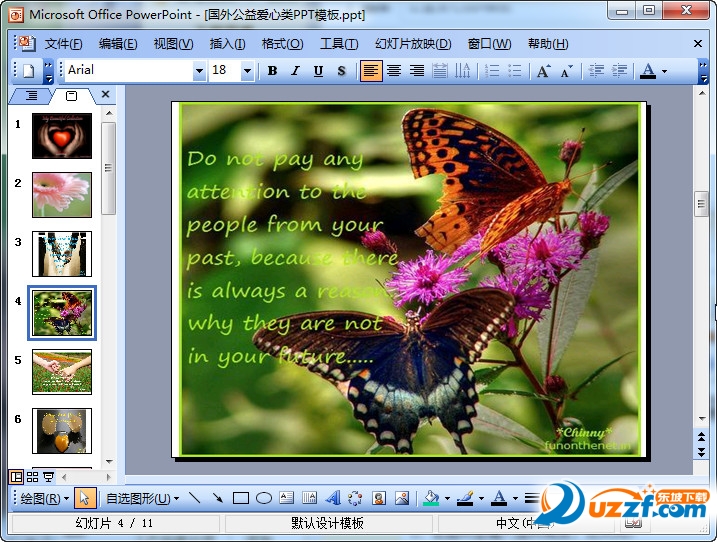Go to previous slide button on scrollbar
The image size is (717, 542).
(x=701, y=436)
